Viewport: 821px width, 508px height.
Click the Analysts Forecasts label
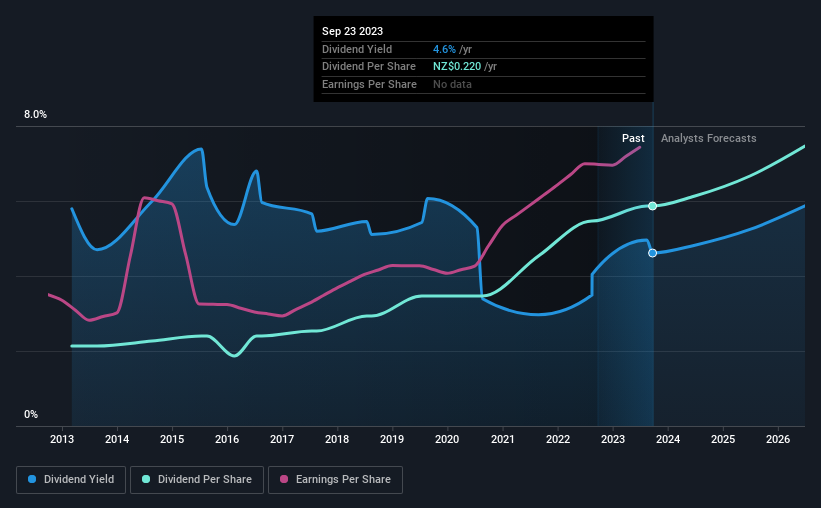coord(708,138)
